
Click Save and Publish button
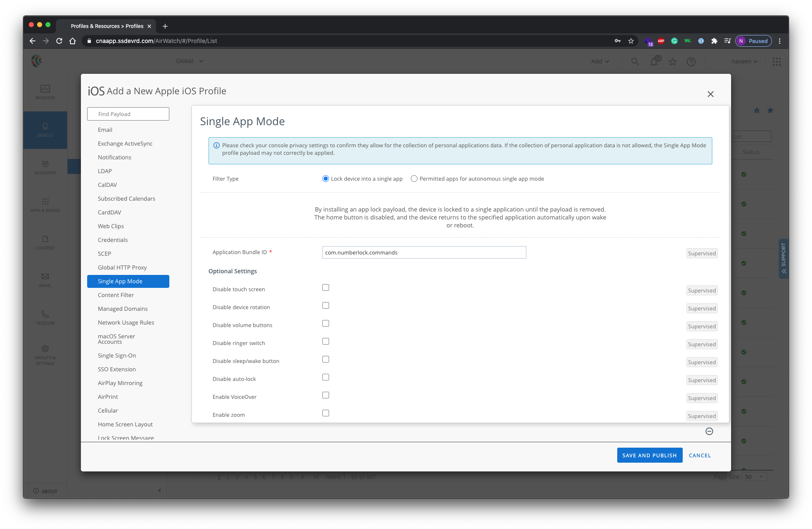tap(649, 455)
